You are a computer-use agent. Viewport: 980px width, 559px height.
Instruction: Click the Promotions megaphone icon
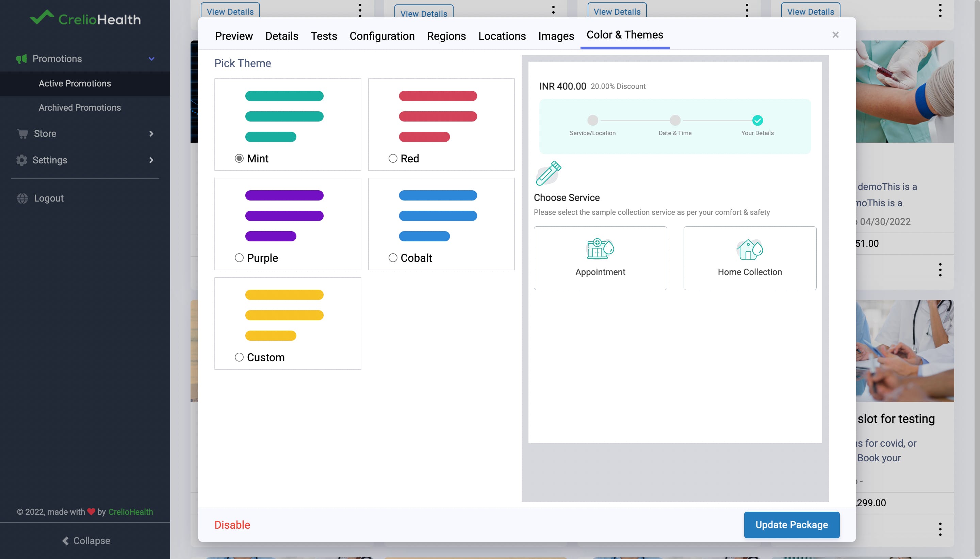pos(21,59)
